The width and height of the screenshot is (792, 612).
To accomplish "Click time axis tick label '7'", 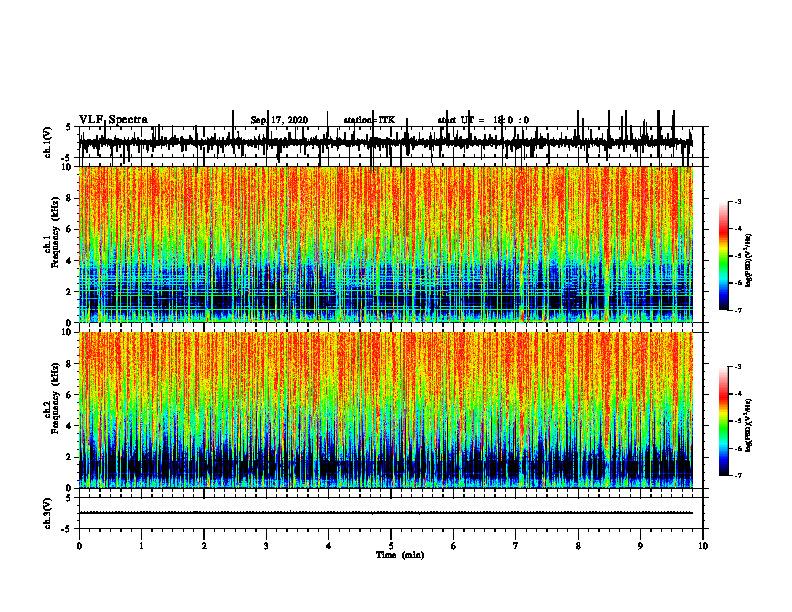I will (x=516, y=546).
